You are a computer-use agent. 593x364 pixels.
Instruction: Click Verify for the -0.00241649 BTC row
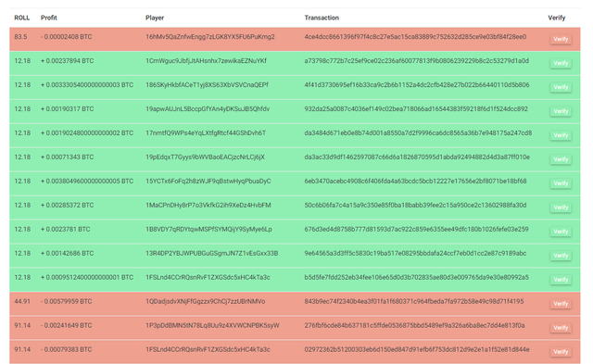coord(561,328)
